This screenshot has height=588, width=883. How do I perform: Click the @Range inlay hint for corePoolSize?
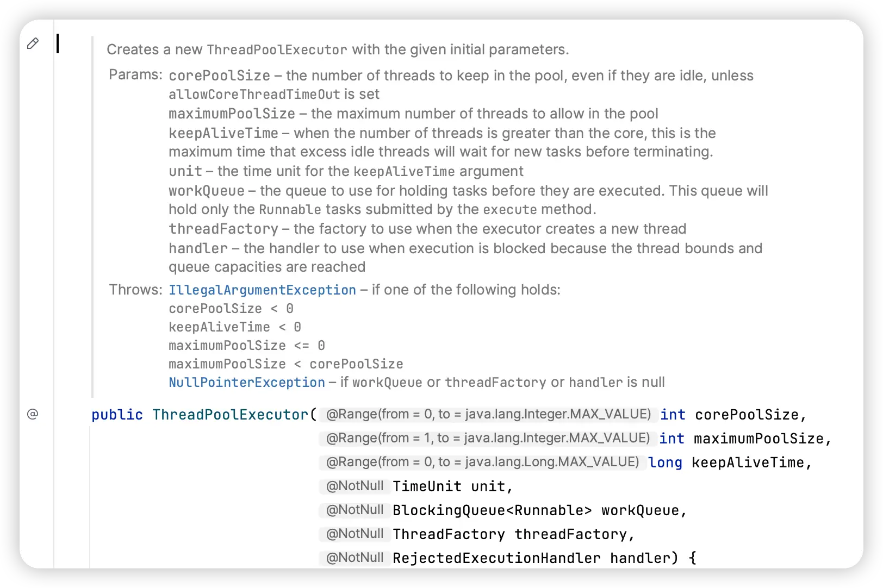[488, 414]
